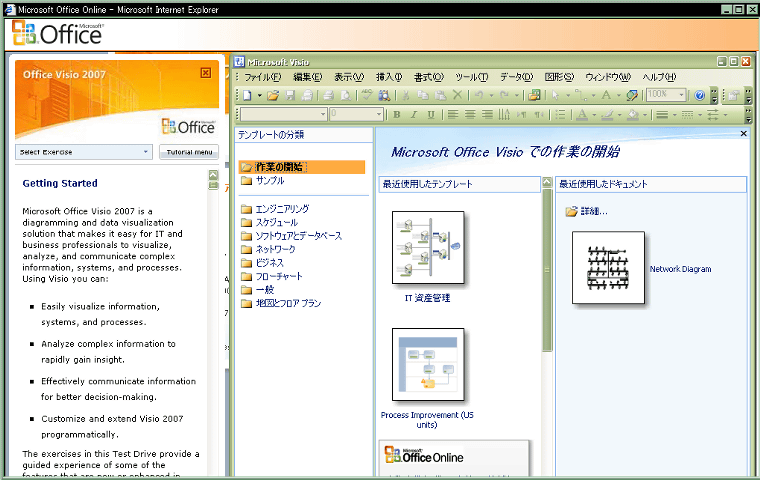Open the データ(D) menu

(517, 77)
